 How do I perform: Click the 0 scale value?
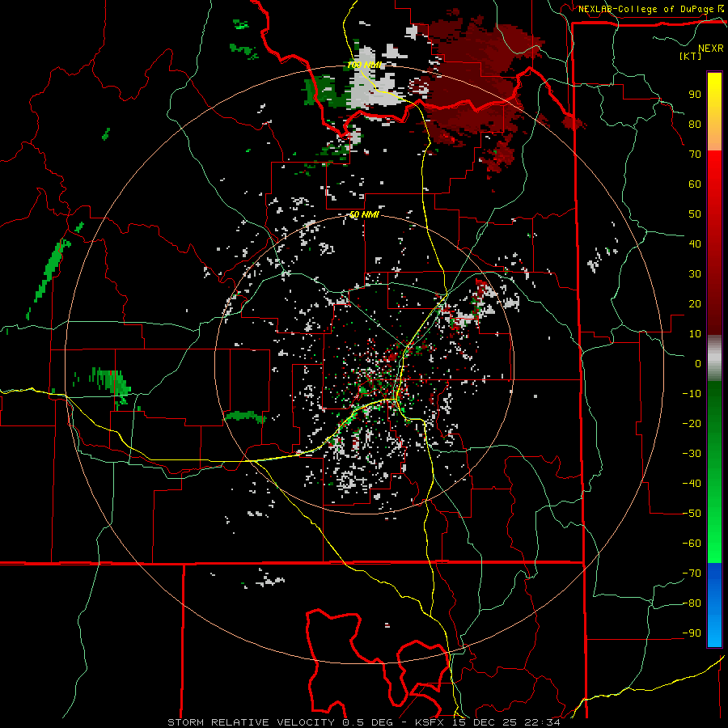(x=698, y=363)
